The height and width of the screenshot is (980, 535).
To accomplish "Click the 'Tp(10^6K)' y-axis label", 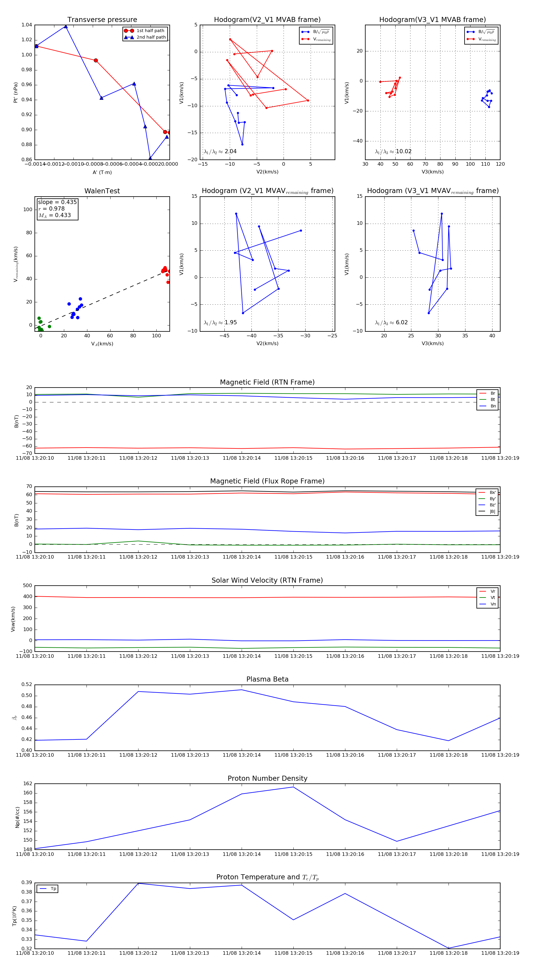I will (x=15, y=916).
